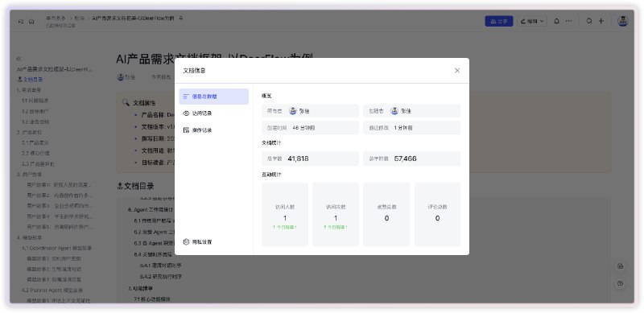The height and width of the screenshot is (313, 644).
Task: Click the 访问次数 stat card
Action: [x=336, y=214]
